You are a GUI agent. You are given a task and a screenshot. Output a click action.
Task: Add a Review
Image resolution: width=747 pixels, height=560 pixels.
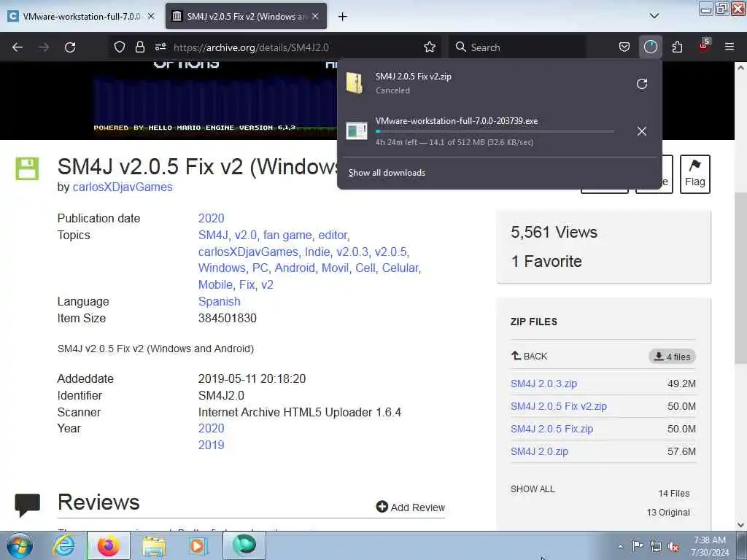point(410,507)
